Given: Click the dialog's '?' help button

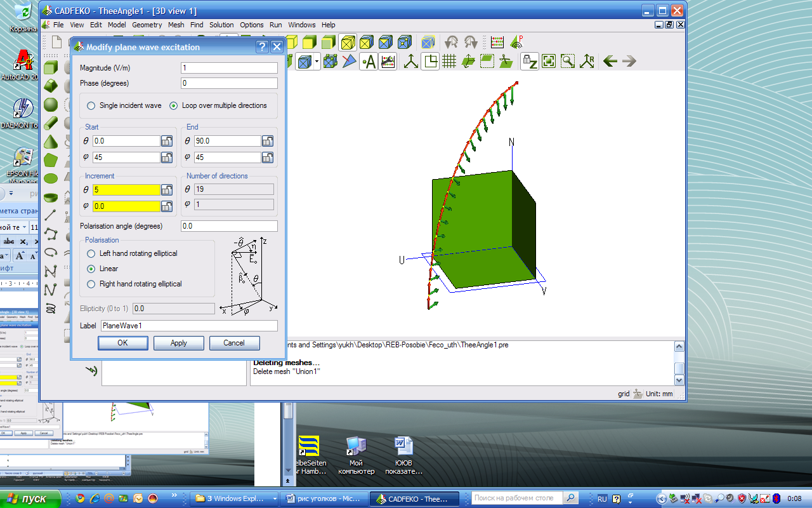Looking at the screenshot, I should [262, 47].
